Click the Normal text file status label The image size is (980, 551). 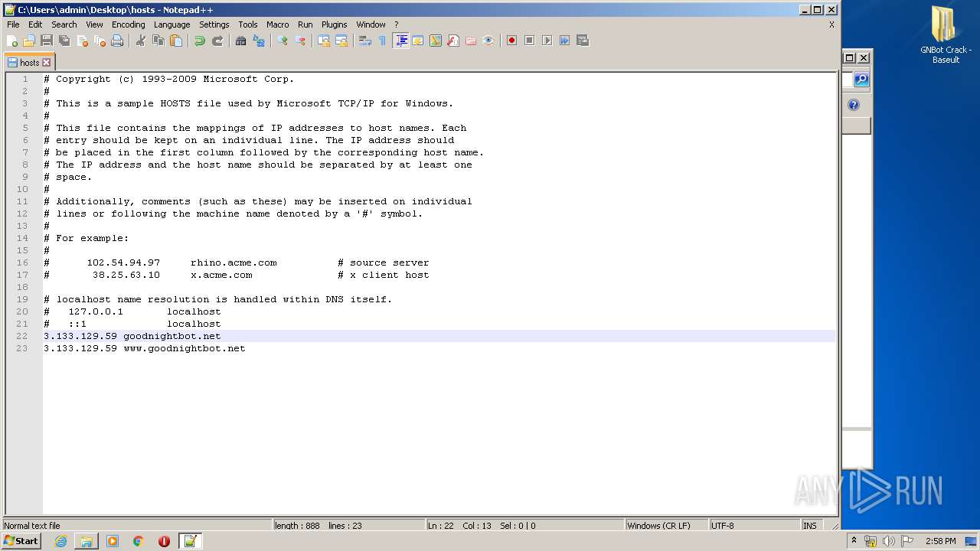[x=32, y=526]
